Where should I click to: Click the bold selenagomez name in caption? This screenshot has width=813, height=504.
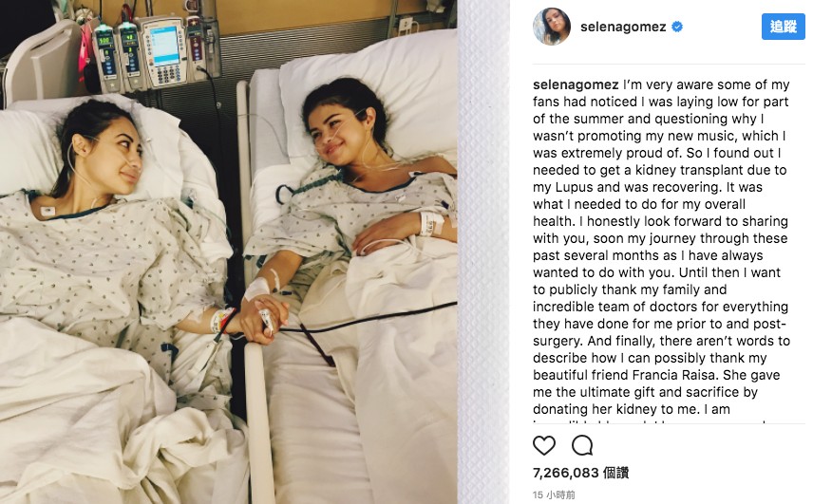pos(577,84)
